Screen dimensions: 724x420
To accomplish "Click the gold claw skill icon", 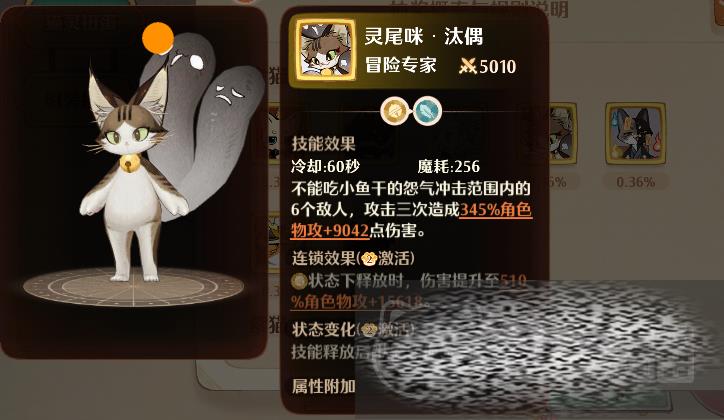I will pos(394,111).
